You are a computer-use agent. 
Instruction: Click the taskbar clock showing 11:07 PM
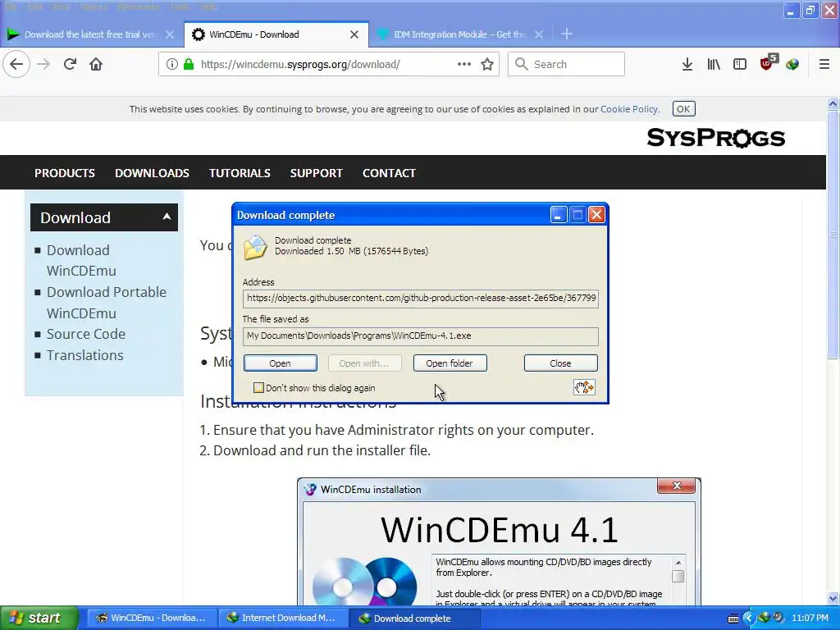tap(810, 619)
